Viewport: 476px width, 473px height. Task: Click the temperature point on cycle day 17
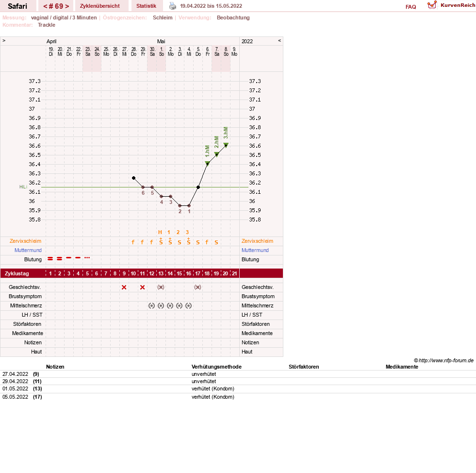coord(198,187)
